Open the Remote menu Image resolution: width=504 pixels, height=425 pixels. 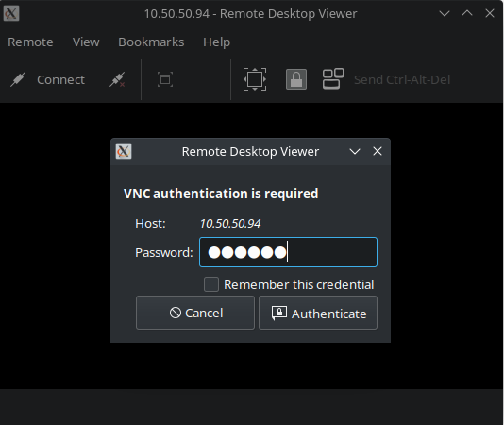(30, 42)
